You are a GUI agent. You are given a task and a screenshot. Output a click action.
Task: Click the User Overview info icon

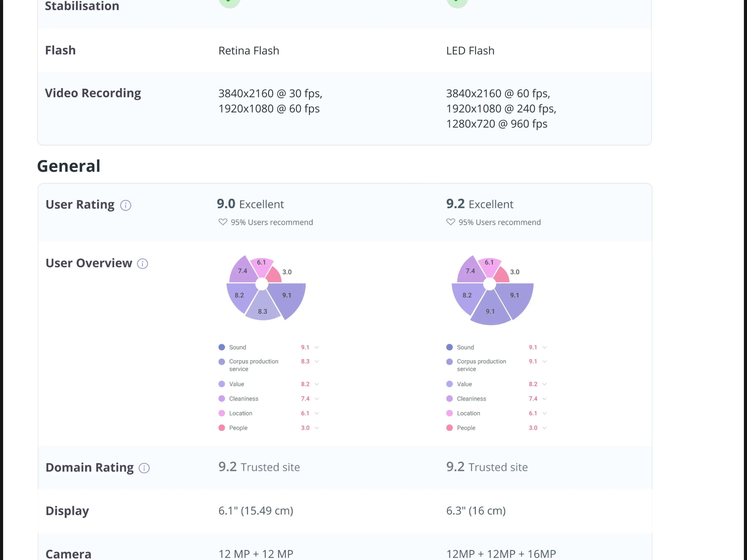[143, 264]
